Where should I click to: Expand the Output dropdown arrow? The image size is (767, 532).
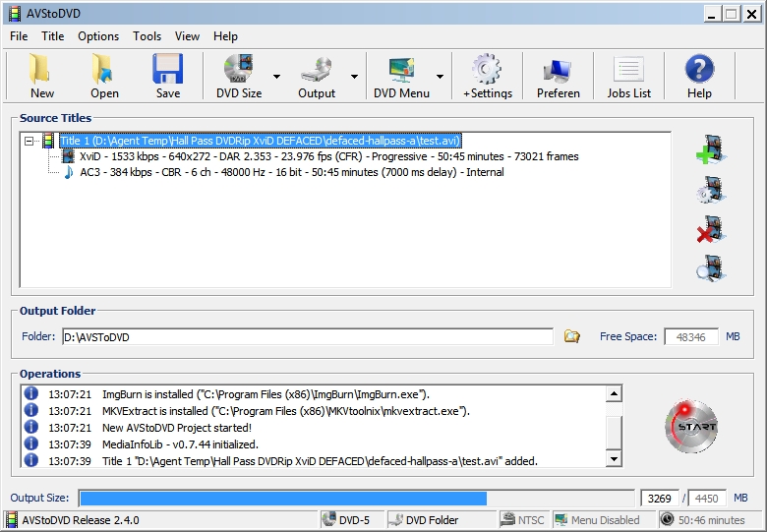tap(354, 77)
